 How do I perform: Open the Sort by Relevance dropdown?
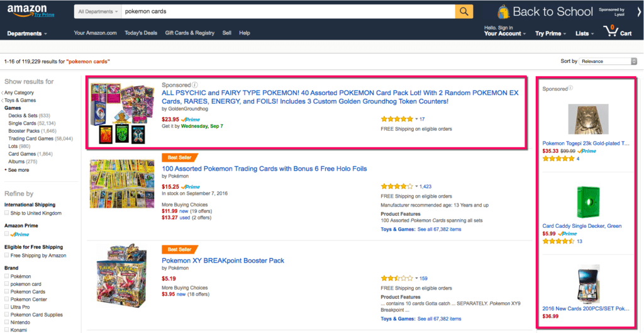click(x=607, y=61)
